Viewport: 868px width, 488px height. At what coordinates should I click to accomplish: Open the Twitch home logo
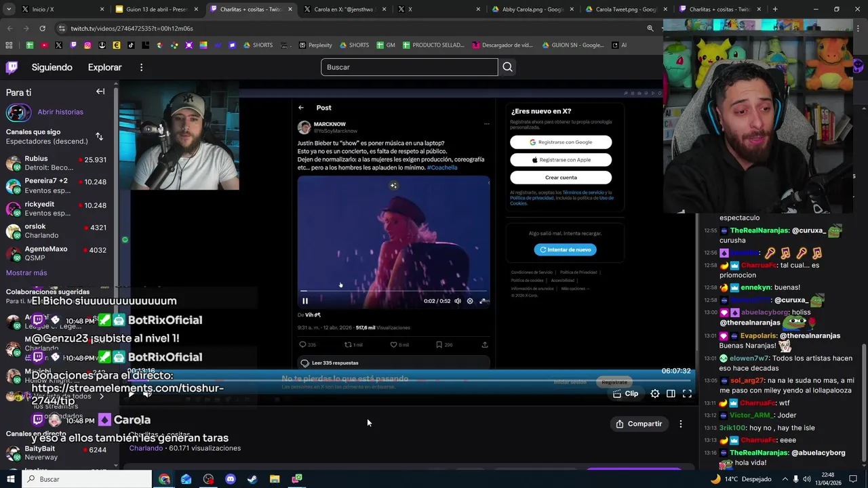12,67
